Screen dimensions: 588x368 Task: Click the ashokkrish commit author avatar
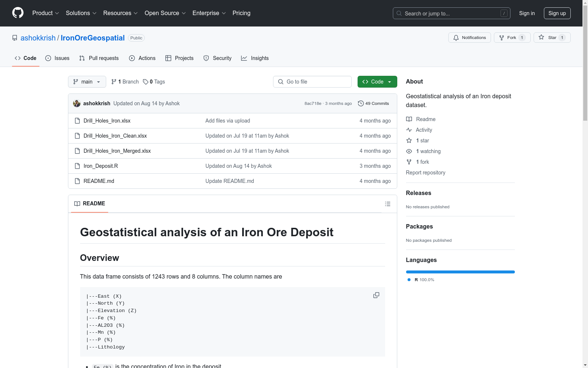point(77,103)
